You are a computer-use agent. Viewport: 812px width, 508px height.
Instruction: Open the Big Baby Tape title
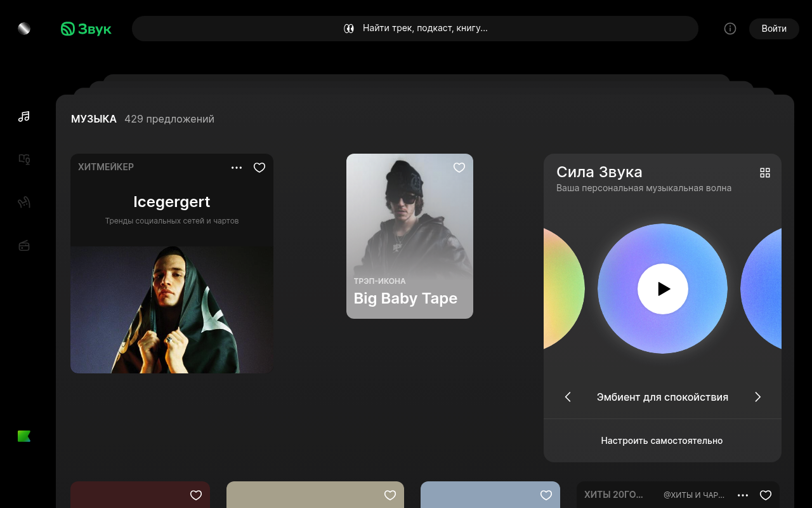pos(405,298)
